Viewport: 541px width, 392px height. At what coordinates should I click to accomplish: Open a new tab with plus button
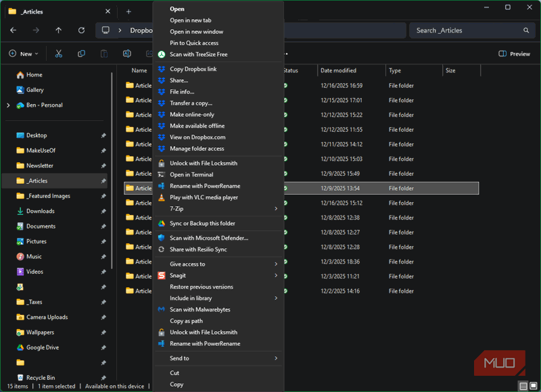pos(128,11)
